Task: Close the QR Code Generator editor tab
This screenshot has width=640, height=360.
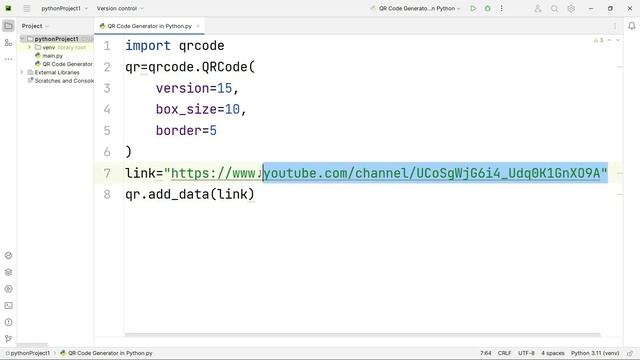Action: point(198,26)
